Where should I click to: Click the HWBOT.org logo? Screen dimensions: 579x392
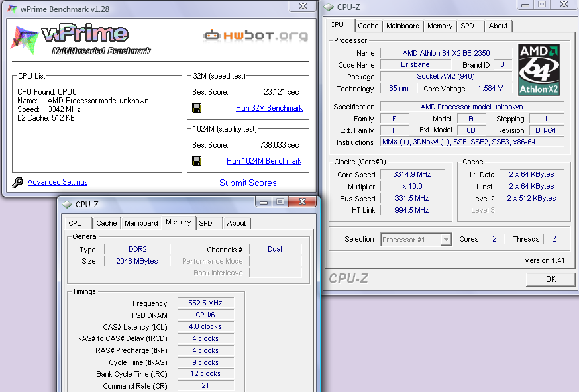255,36
